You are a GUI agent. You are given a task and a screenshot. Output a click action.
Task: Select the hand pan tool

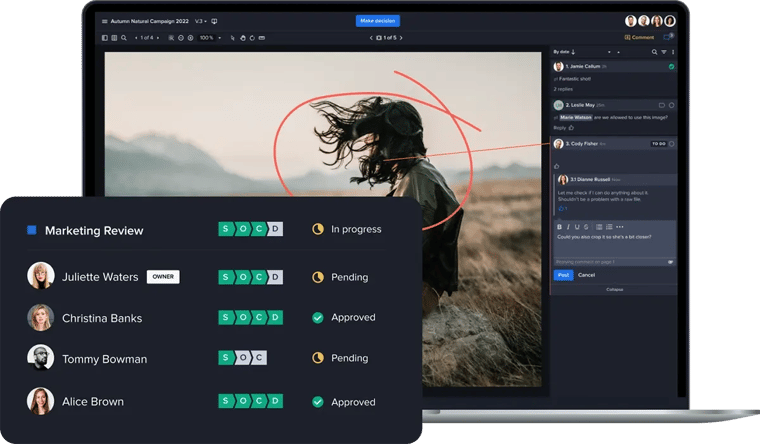[241, 38]
